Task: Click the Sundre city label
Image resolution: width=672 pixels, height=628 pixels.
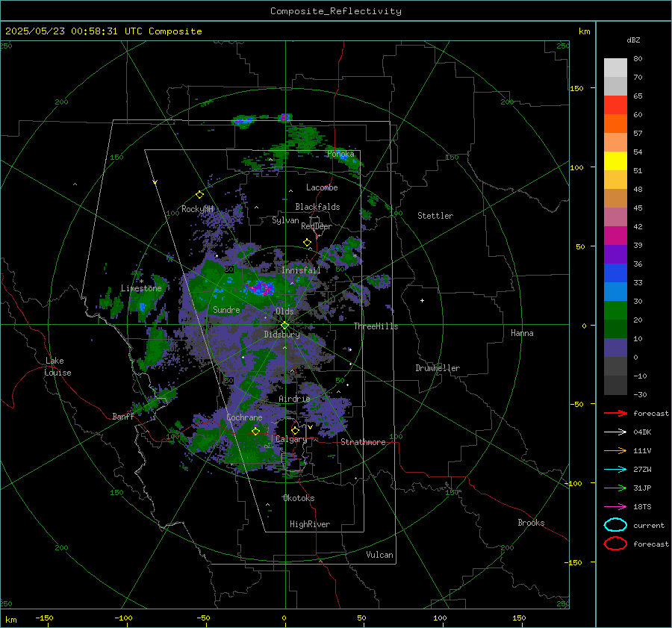Action: tap(226, 309)
